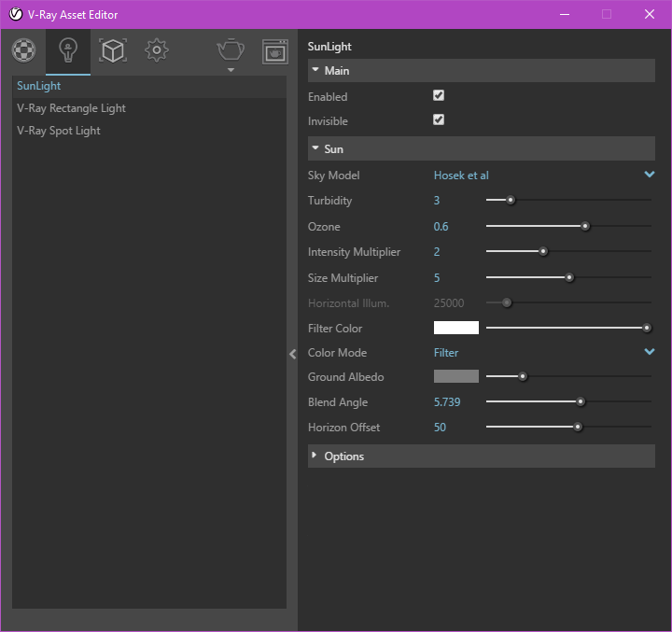
Task: Open the Geometry tab cube icon
Action: coord(113,50)
